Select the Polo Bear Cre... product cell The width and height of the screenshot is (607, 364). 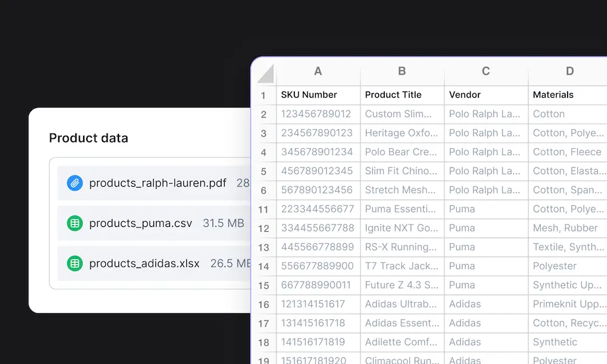402,152
